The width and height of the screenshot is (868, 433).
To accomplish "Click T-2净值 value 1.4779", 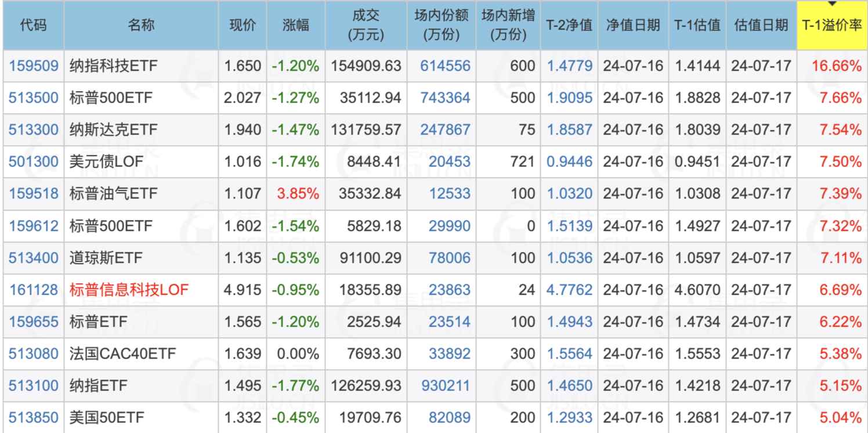I will coord(569,66).
